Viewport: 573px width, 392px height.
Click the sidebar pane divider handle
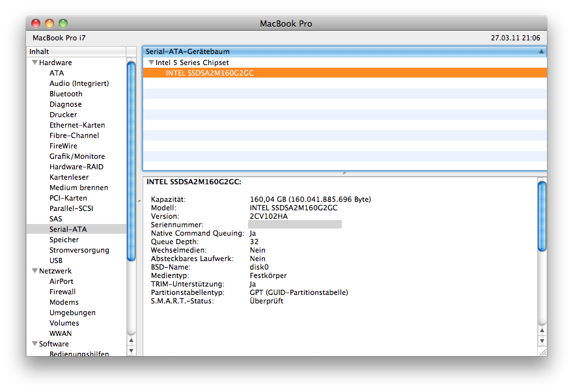tap(139, 201)
